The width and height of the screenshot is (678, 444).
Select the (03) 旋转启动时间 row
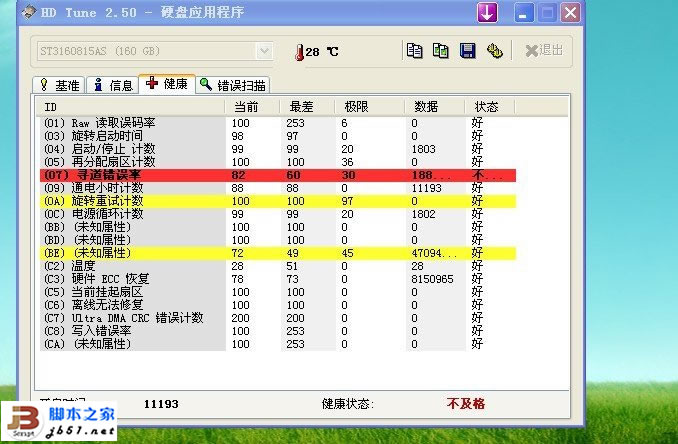(x=278, y=136)
